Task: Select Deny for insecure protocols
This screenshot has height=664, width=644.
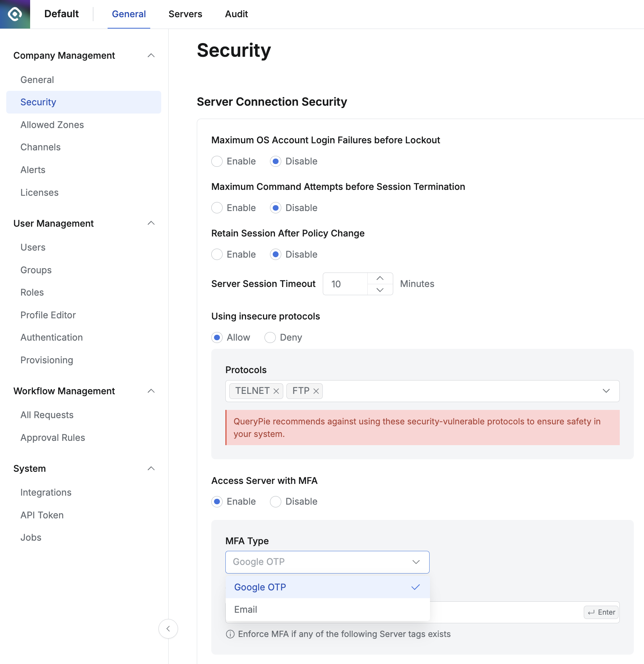Action: point(270,337)
